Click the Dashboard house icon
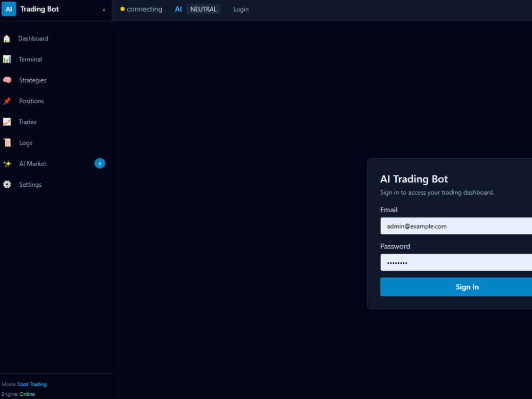Screen dimensions: 532x399 pyautogui.click(x=7, y=39)
